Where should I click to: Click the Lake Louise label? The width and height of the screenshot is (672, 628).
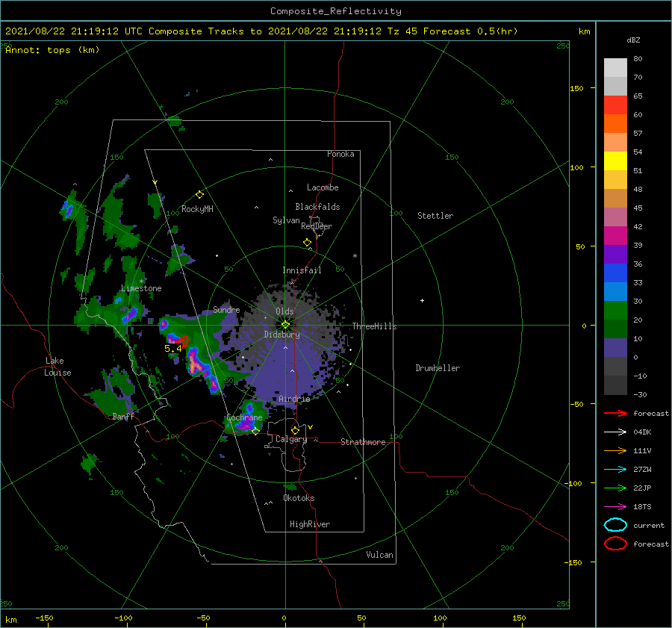(57, 367)
